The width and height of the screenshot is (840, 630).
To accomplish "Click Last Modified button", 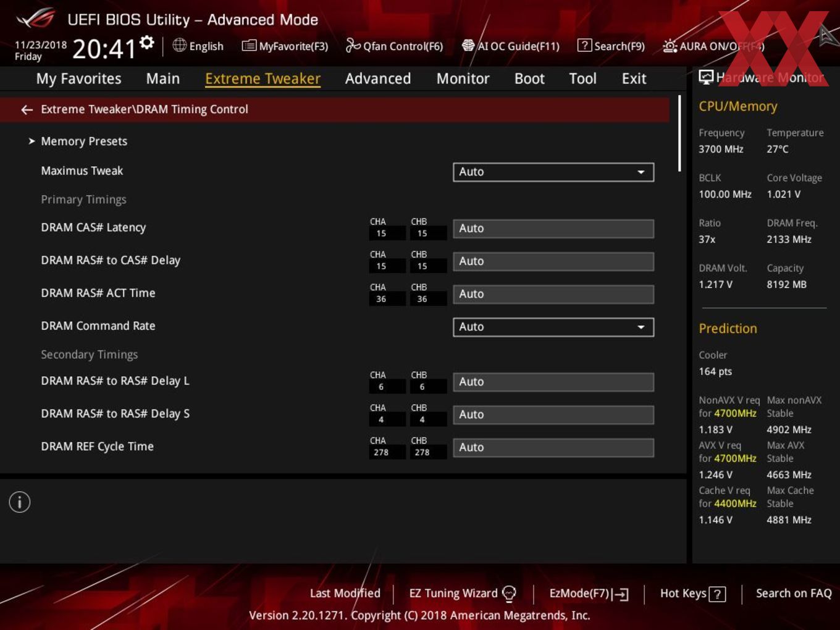I will point(345,593).
